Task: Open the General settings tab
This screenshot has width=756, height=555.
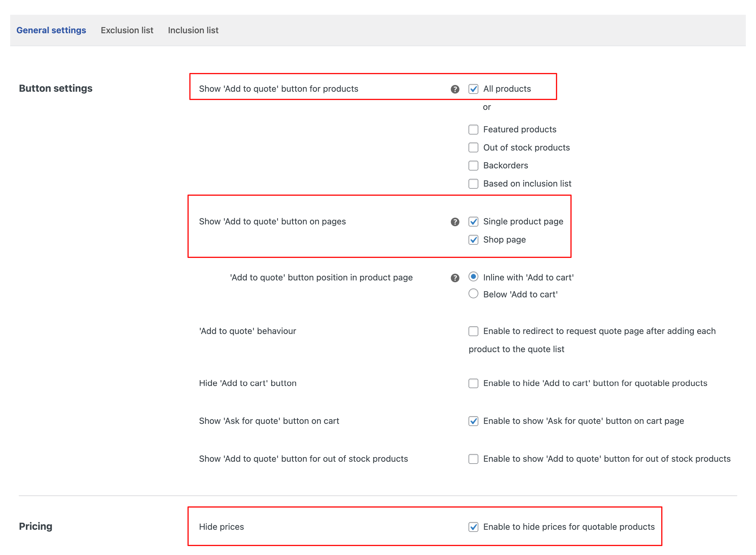Action: (51, 30)
